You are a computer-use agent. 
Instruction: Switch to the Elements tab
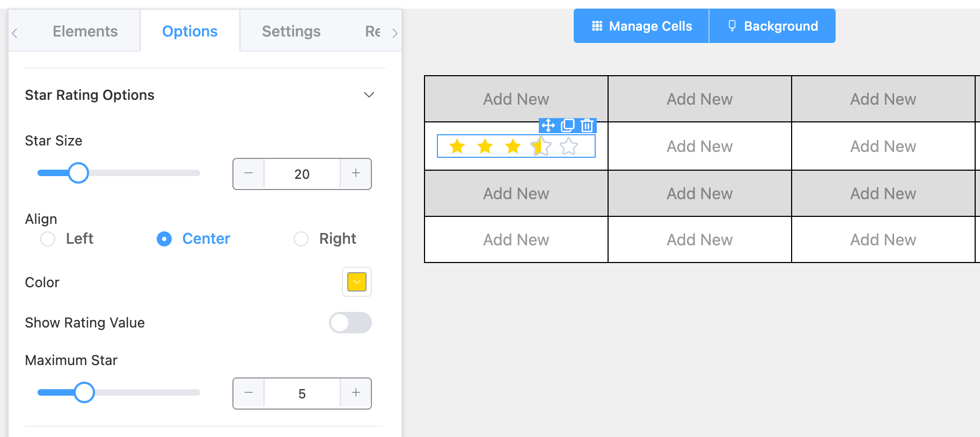point(85,31)
